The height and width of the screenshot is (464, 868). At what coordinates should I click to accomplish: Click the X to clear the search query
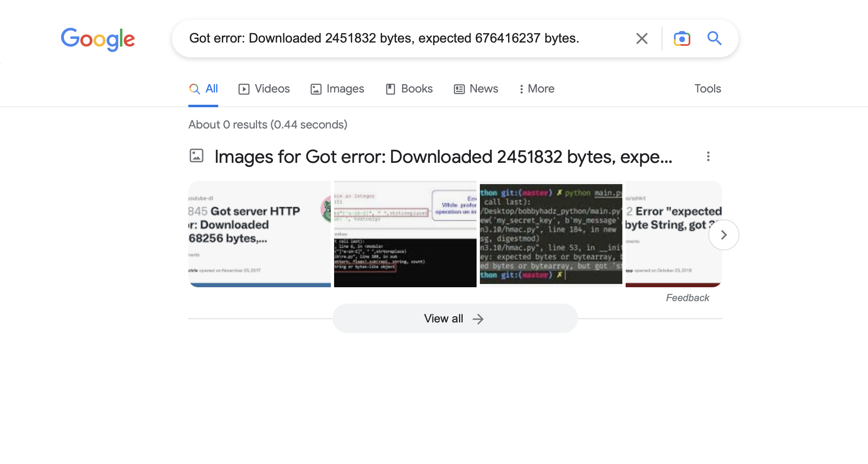pyautogui.click(x=642, y=38)
